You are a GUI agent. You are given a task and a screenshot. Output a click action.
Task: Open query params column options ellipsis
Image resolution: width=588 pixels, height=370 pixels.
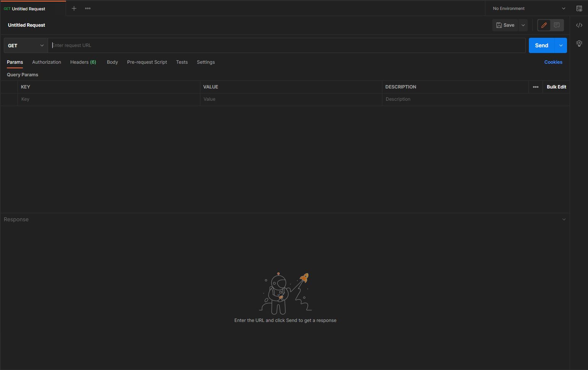536,87
